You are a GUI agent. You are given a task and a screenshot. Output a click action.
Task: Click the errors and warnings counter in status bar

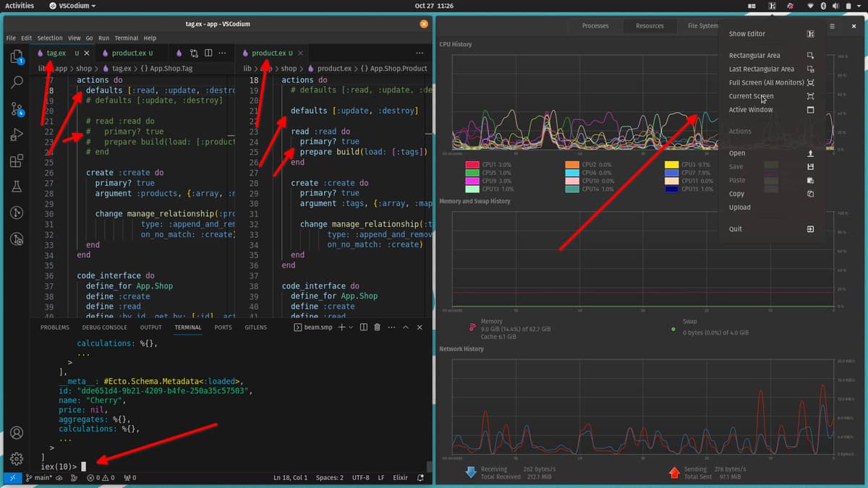(101, 478)
